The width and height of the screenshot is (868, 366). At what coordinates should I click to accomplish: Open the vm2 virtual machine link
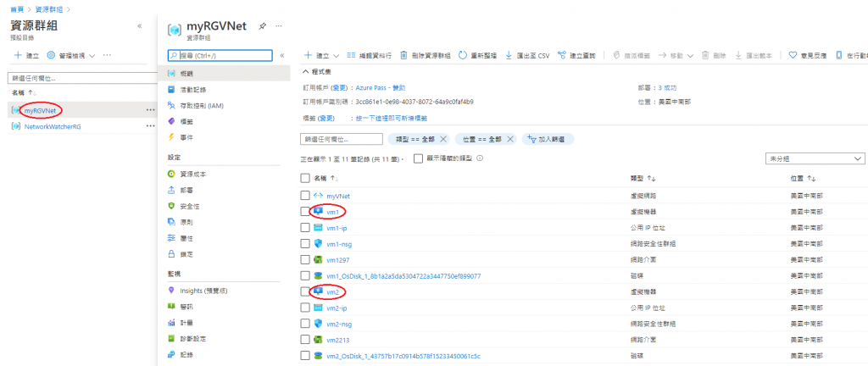click(x=332, y=292)
